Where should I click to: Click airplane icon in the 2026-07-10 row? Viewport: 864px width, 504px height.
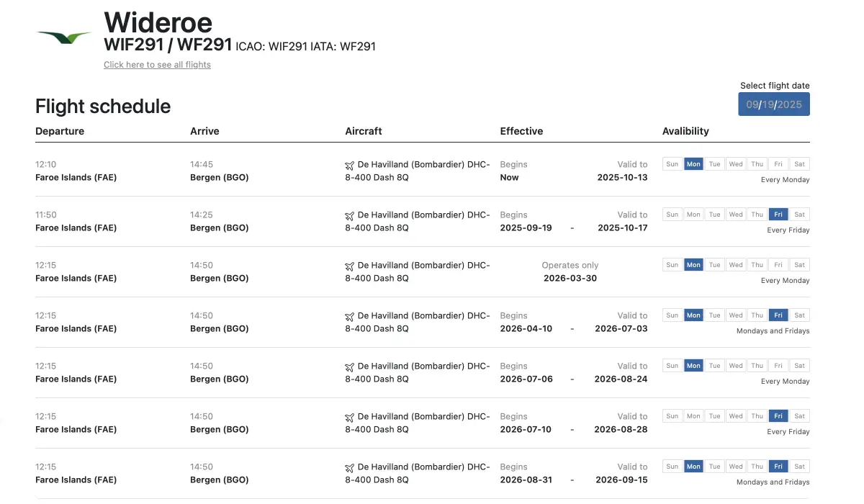pyautogui.click(x=350, y=418)
